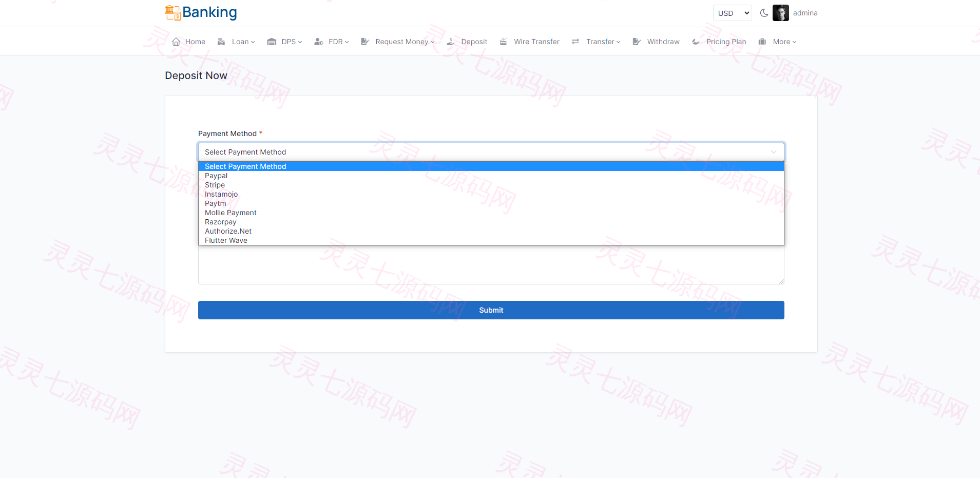Screen dimensions: 980x478
Task: Expand the Transfer dropdown menu
Action: point(603,42)
